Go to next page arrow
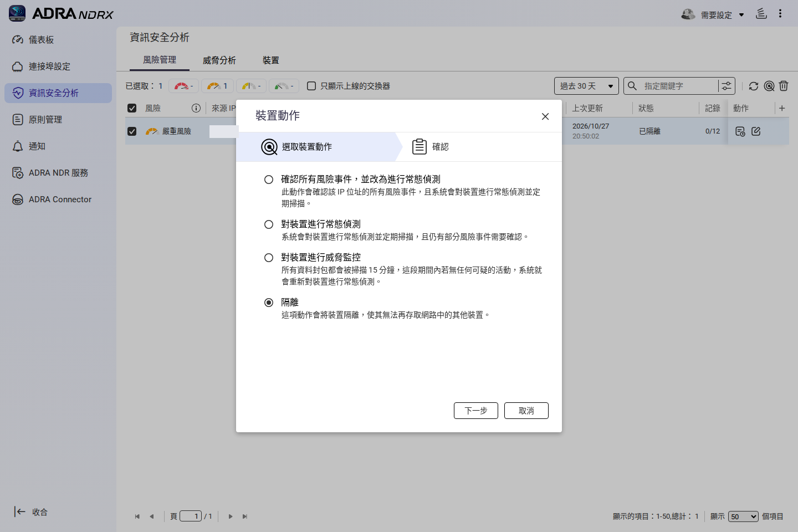 (x=231, y=516)
